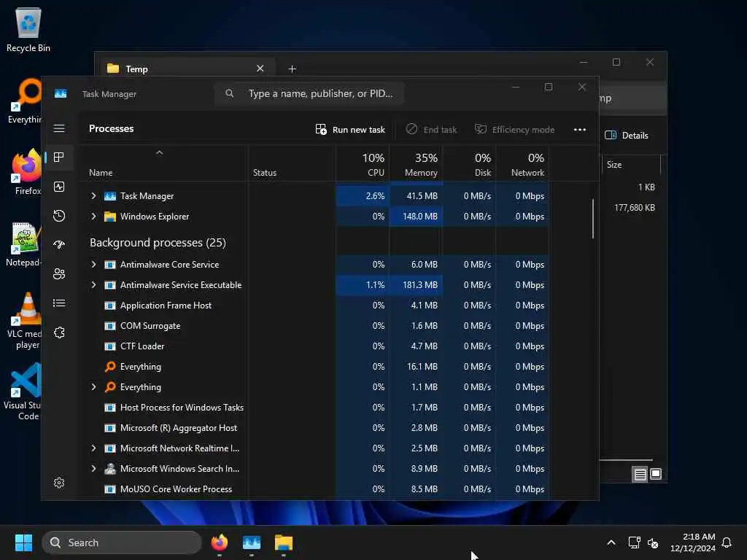Close the Temp tab in Explorer
Image resolution: width=747 pixels, height=560 pixels.
260,69
